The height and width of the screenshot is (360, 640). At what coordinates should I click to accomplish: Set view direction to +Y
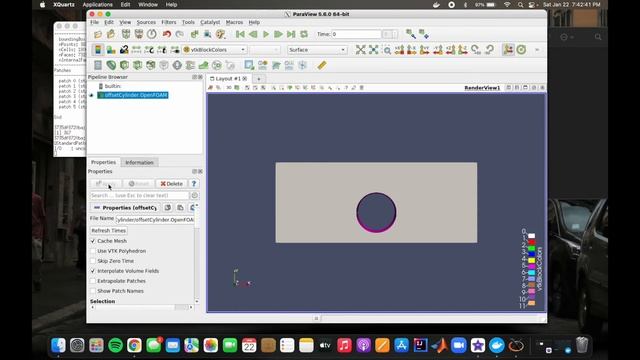425,50
